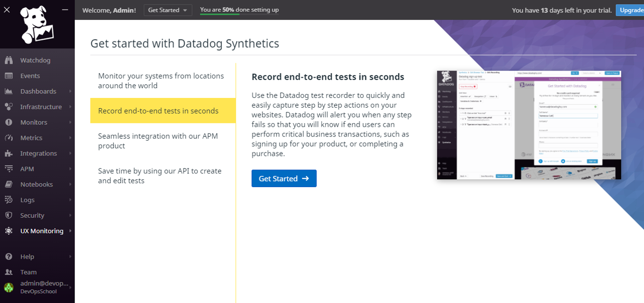Viewport: 644px width, 303px height.
Task: Click the 50% setup progress bar
Action: 239,15
